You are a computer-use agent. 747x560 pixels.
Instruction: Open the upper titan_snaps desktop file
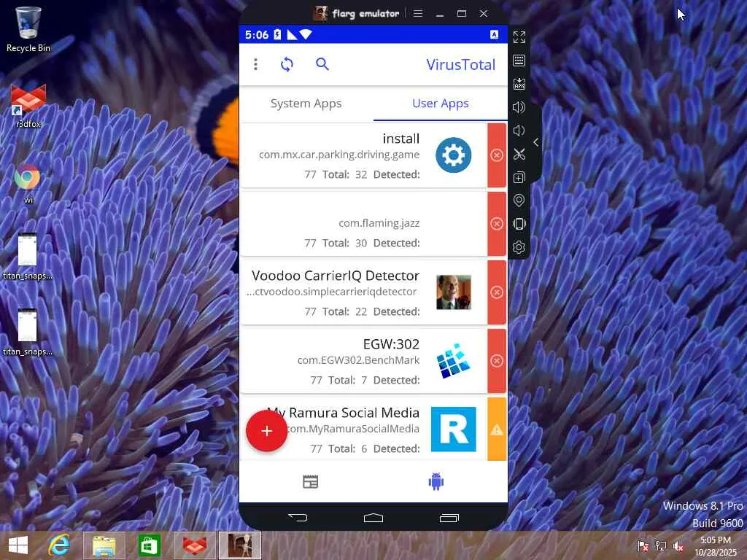point(27,256)
